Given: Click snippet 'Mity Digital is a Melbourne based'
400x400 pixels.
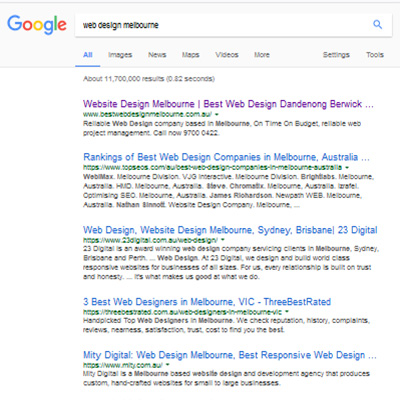Looking at the screenshot, I should pyautogui.click(x=226, y=378).
